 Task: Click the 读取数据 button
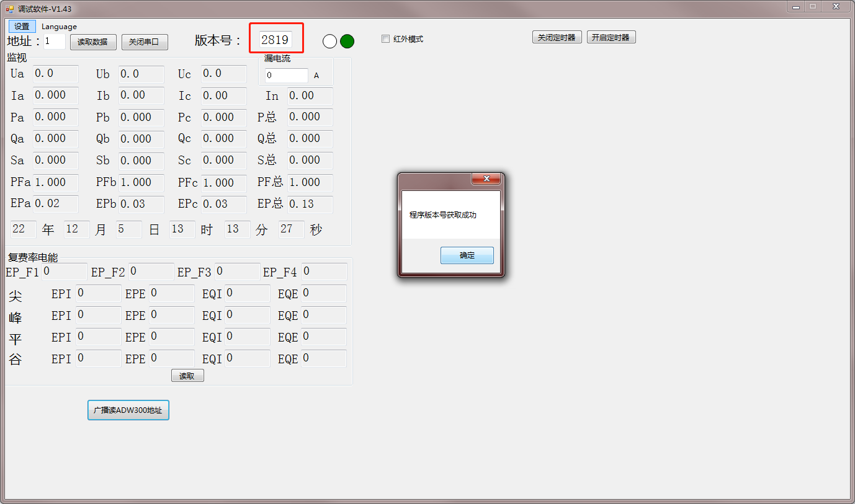(92, 42)
